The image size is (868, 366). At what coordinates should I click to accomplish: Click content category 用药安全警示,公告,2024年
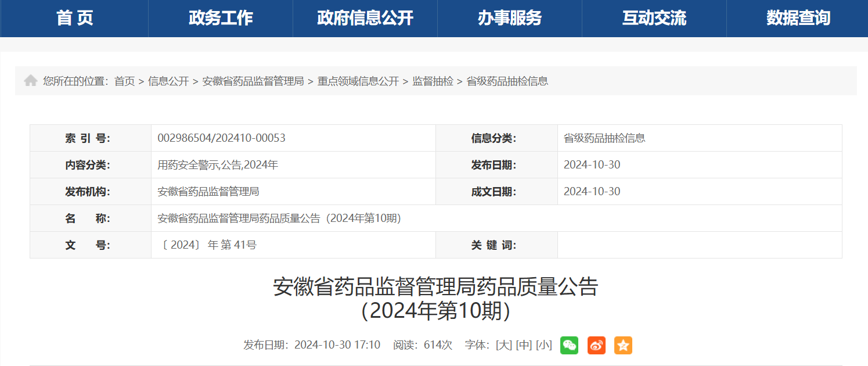(x=218, y=165)
